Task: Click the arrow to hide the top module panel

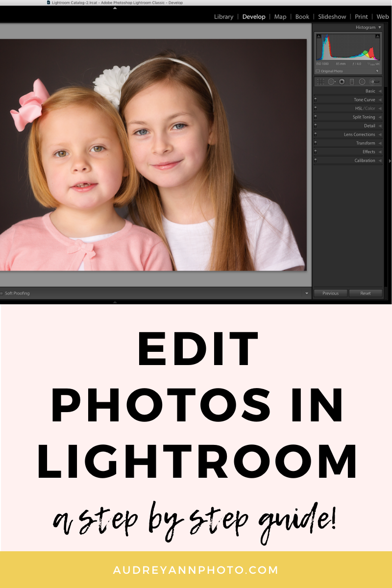Action: (x=115, y=8)
